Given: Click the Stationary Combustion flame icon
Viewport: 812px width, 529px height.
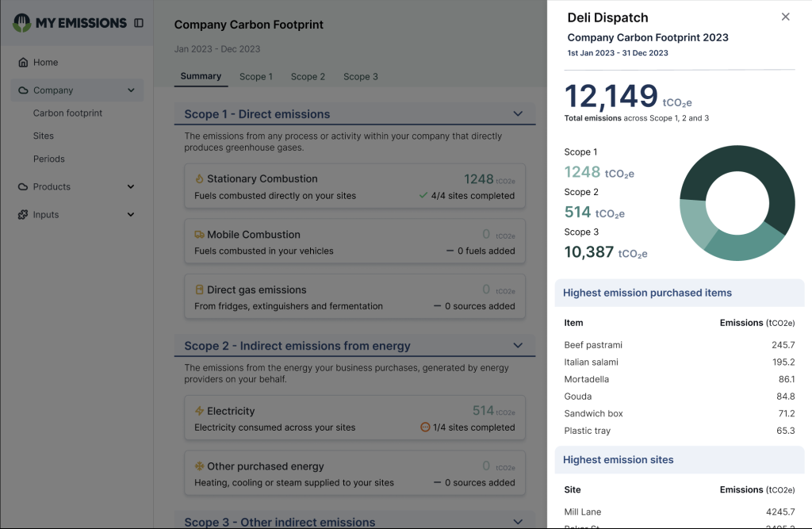Looking at the screenshot, I should click(199, 179).
